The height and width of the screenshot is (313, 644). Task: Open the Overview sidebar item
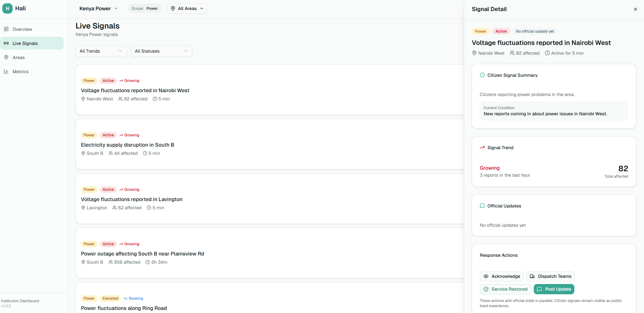(32, 29)
